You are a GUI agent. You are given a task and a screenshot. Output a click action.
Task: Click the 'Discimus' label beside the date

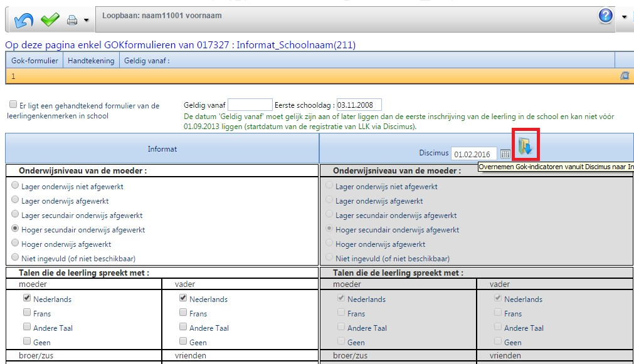[434, 153]
